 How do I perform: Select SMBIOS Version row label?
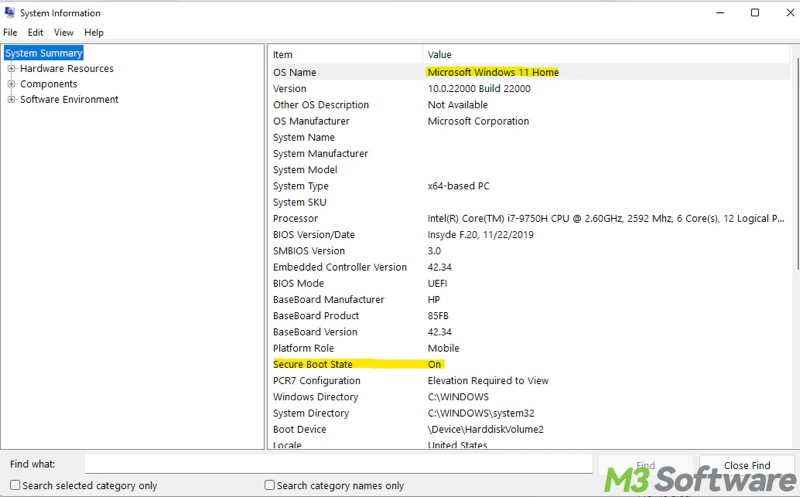click(309, 251)
